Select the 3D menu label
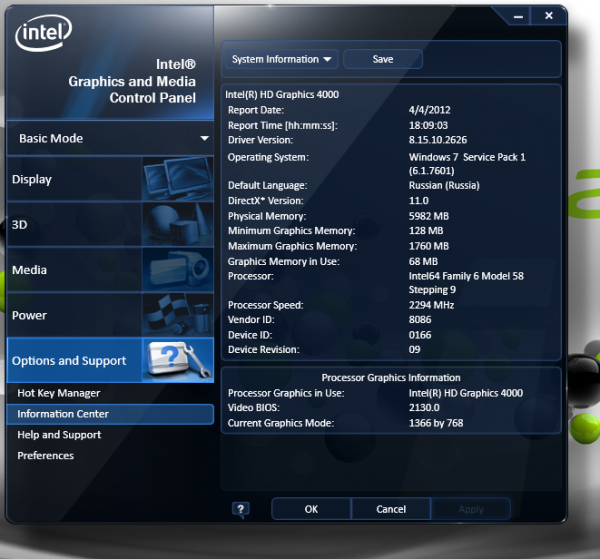Screen dimensions: 600x559 [x=20, y=225]
